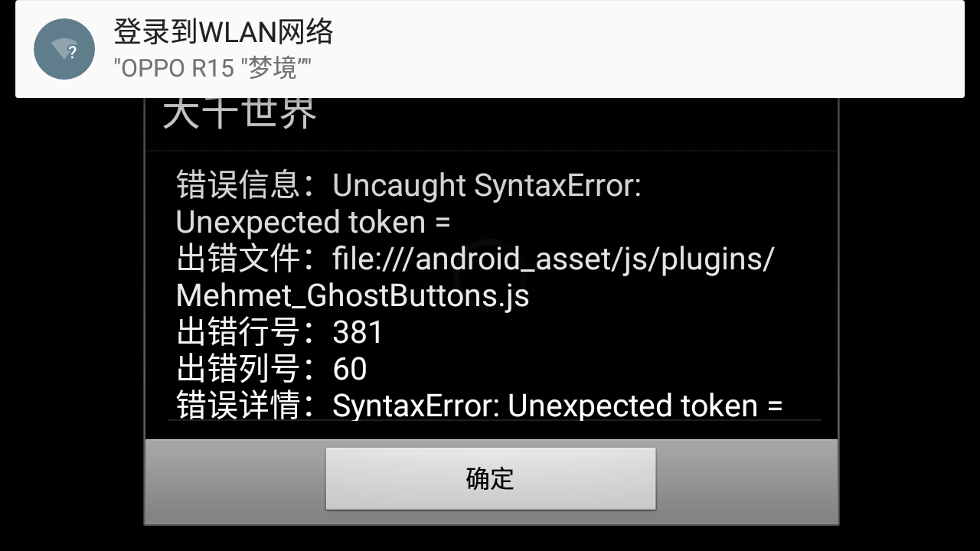Image resolution: width=980 pixels, height=551 pixels.
Task: Click the number 381 in error message
Action: click(358, 332)
